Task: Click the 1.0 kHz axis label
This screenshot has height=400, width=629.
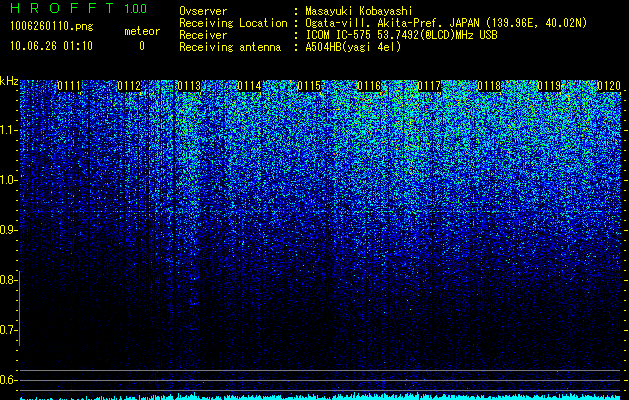Action: 9,180
